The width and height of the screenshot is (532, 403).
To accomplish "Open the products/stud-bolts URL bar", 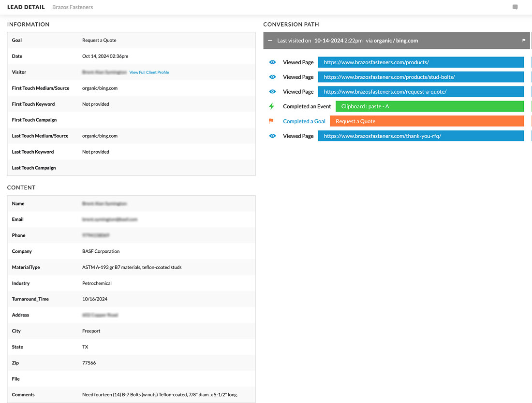I will click(421, 77).
